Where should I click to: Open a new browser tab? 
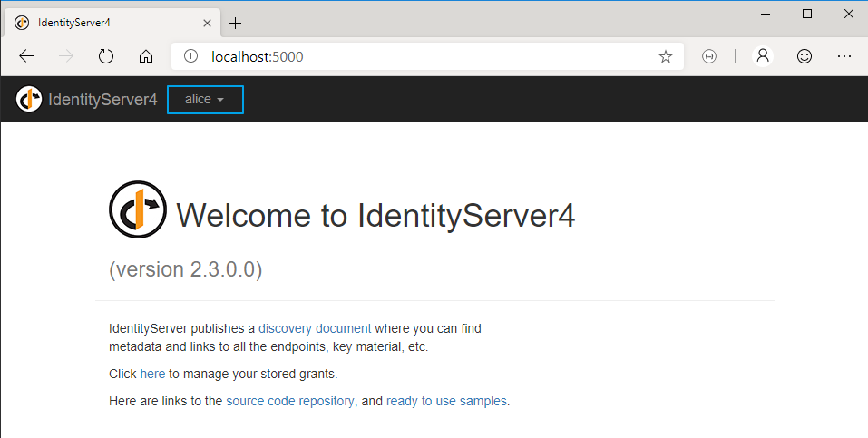click(x=235, y=23)
